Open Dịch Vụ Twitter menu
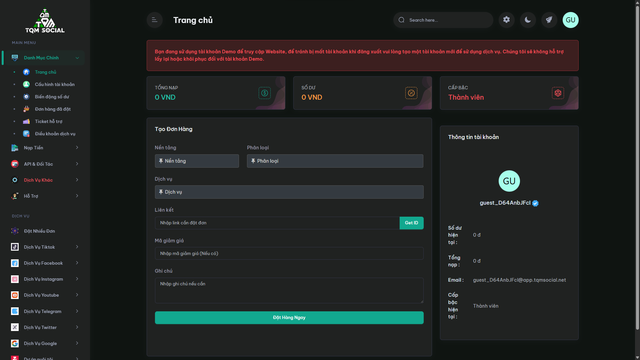The image size is (640, 360). [40, 327]
